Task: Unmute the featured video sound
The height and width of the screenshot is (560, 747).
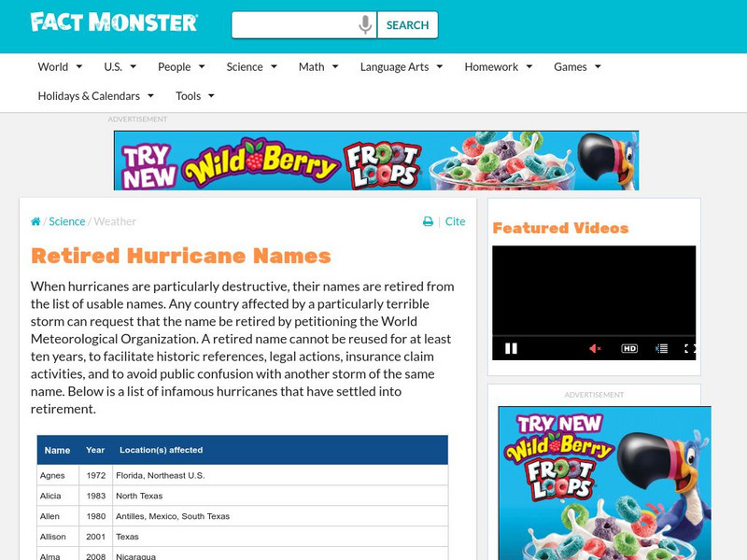Action: [x=595, y=348]
